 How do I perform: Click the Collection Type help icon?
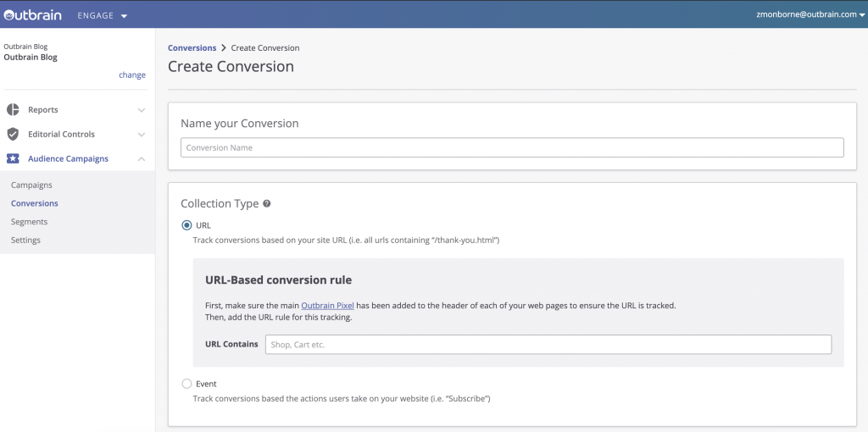(x=267, y=204)
